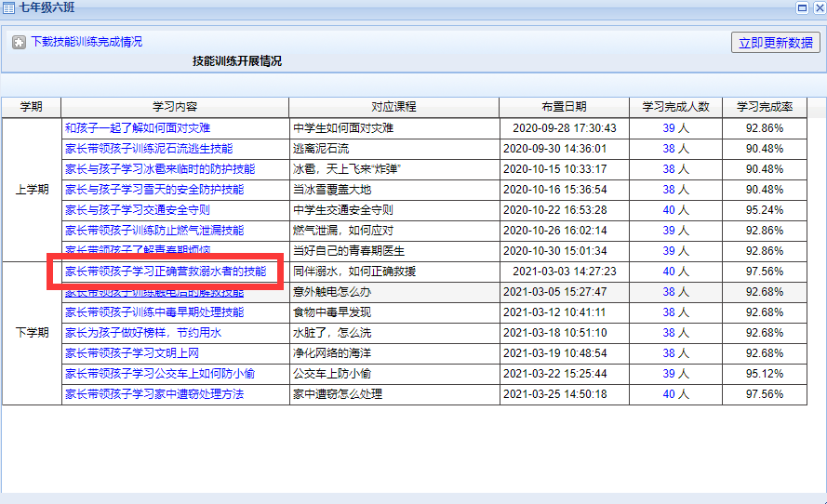Open the 下载技能训练完成情况 link

[87, 43]
